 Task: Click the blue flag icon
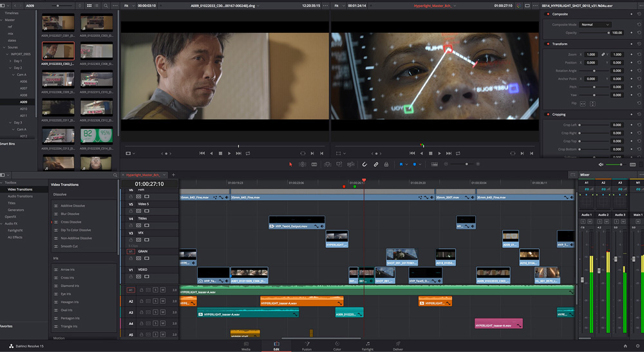pyautogui.click(x=401, y=164)
